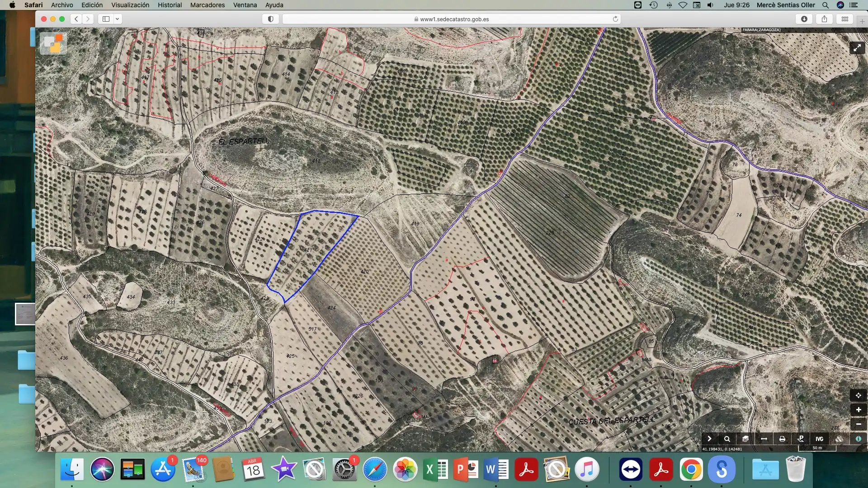Launch Siri from the Dock

[102, 469]
